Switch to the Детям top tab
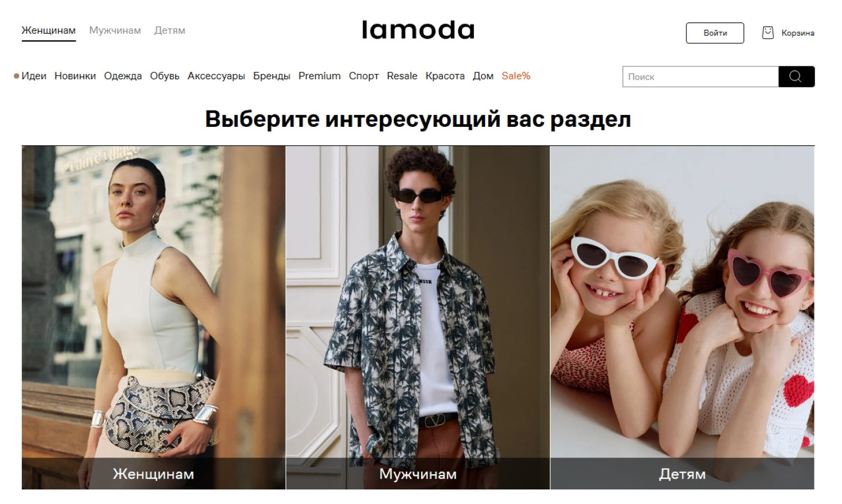Screen dimensions: 842x504 click(x=170, y=30)
